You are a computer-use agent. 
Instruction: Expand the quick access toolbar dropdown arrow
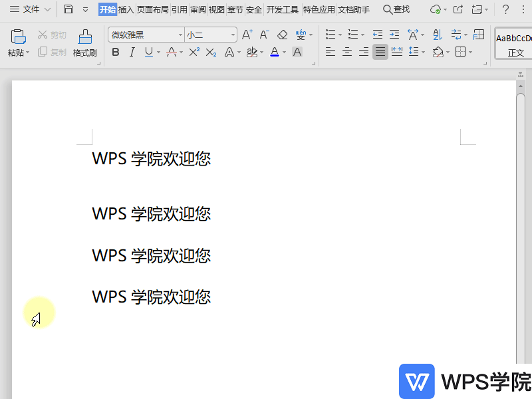[x=86, y=10]
